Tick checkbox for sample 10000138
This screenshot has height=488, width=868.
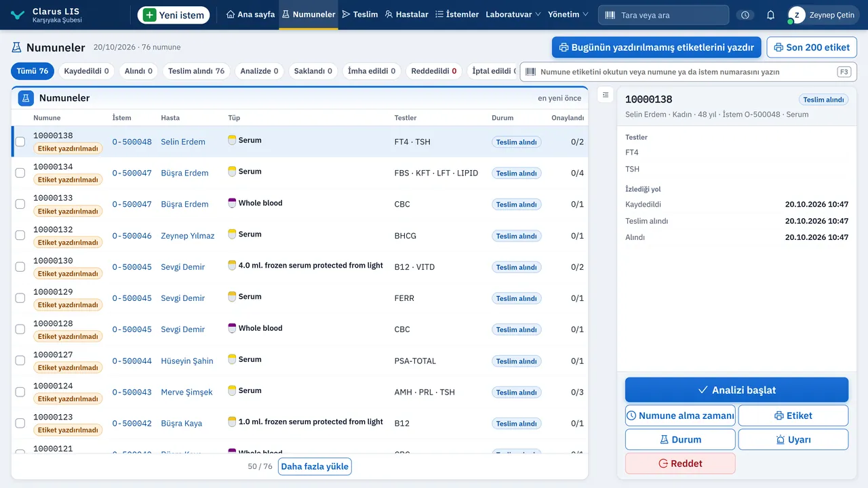coord(20,142)
